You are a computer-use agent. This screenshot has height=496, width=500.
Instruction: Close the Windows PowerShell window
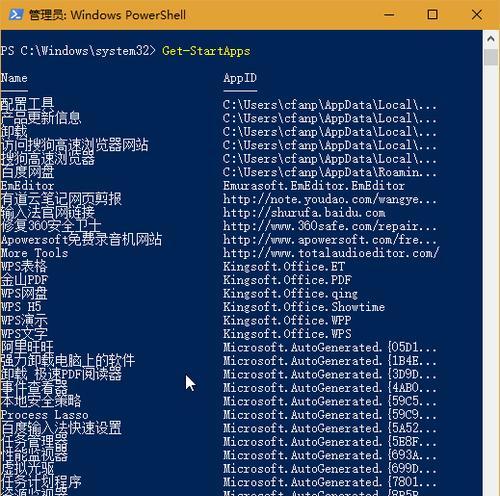pos(477,15)
